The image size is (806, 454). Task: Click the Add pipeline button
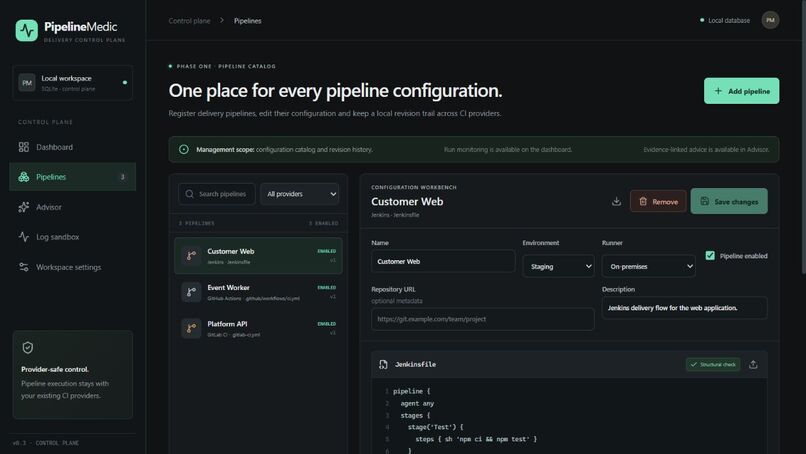741,91
